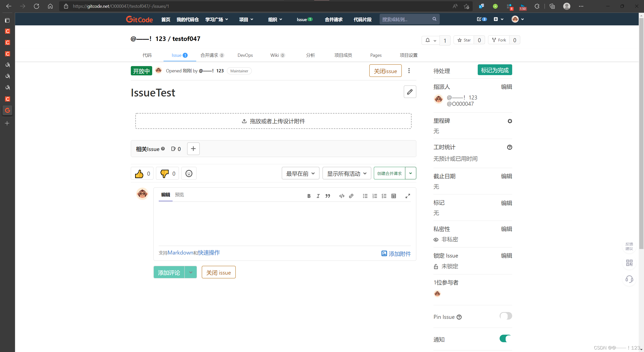Insert a code block in the editor
The width and height of the screenshot is (644, 352).
(x=341, y=196)
